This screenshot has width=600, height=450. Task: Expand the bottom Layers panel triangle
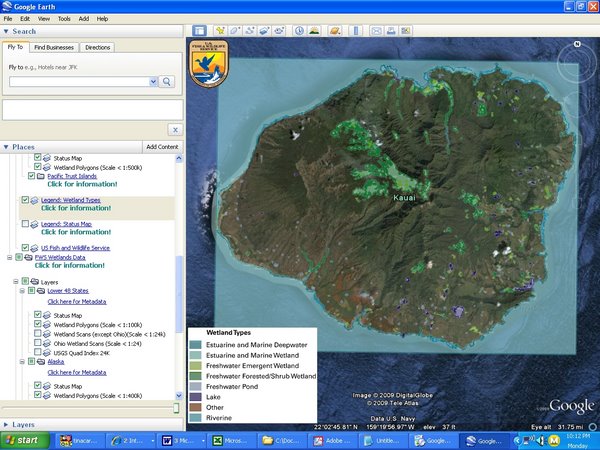[x=6, y=425]
